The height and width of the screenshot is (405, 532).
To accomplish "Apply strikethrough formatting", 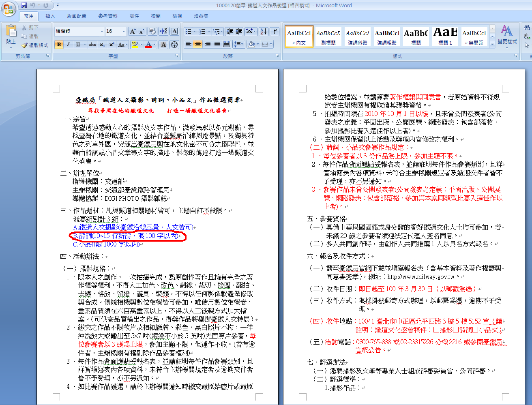I will coord(92,45).
